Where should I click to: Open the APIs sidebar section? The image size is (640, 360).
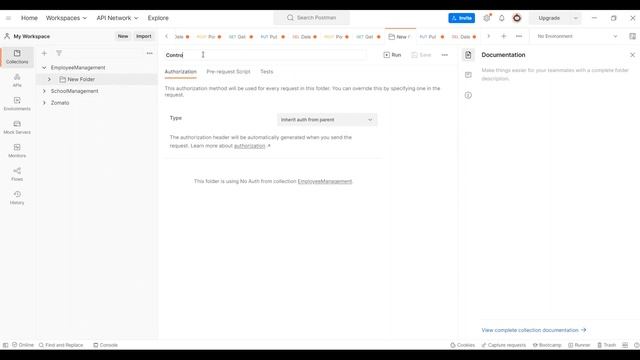17,80
